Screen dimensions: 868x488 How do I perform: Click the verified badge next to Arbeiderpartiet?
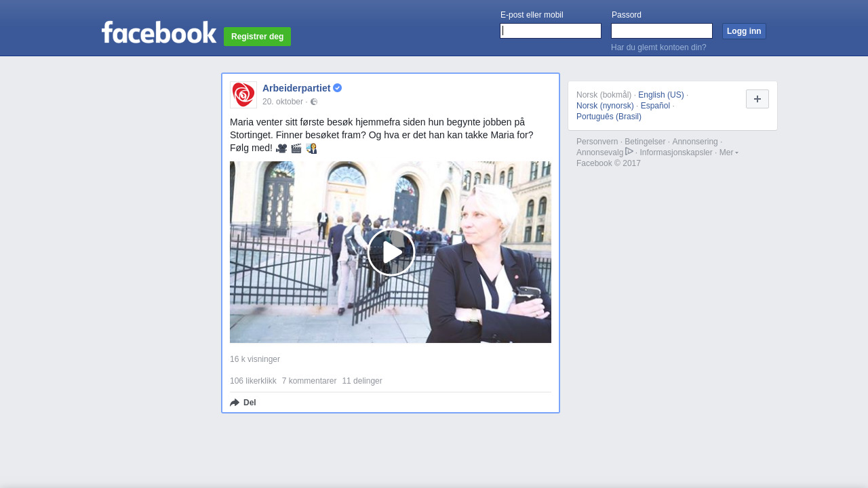[337, 88]
